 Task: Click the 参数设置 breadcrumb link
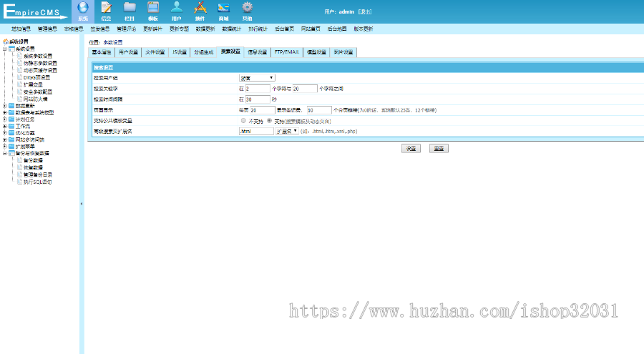pyautogui.click(x=112, y=42)
